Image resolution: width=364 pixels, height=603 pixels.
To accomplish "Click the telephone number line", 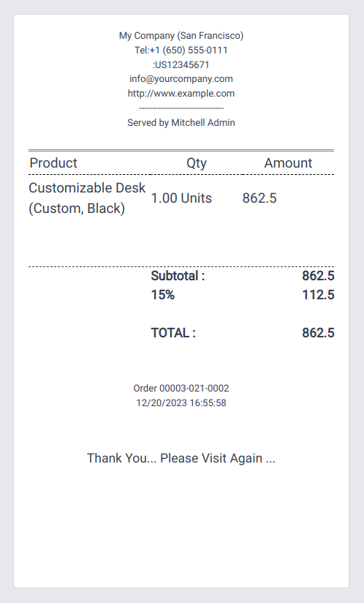I will [181, 50].
